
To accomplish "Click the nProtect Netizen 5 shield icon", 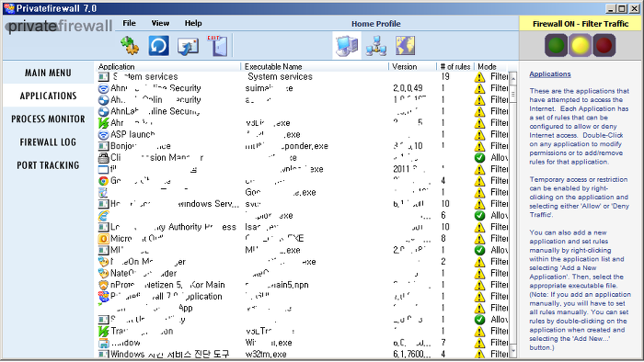I will tap(103, 285).
